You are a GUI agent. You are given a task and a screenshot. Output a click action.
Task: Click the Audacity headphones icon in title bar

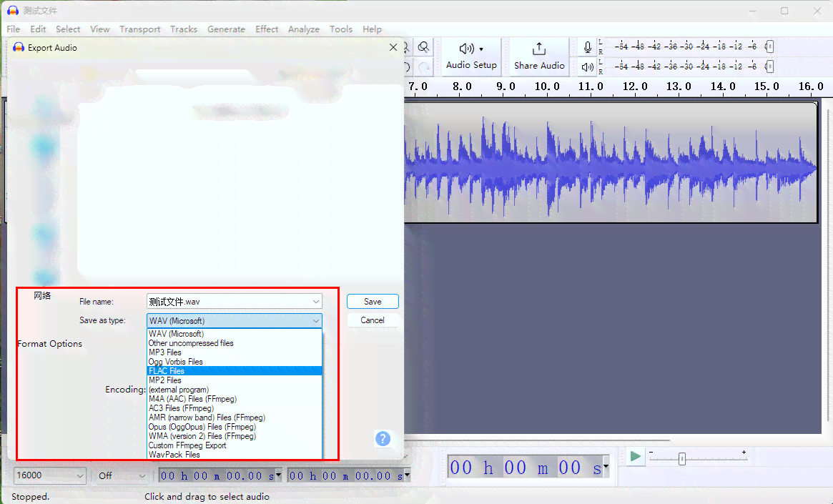tap(13, 11)
